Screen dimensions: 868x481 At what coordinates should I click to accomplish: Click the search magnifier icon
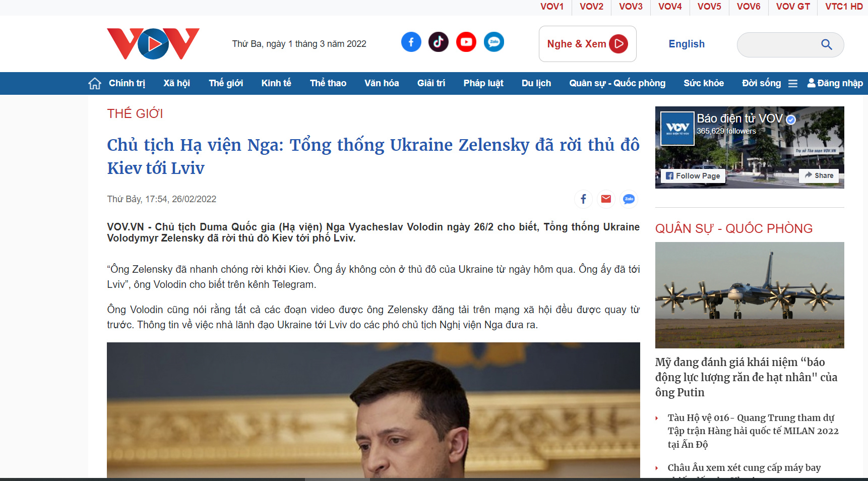(x=827, y=44)
